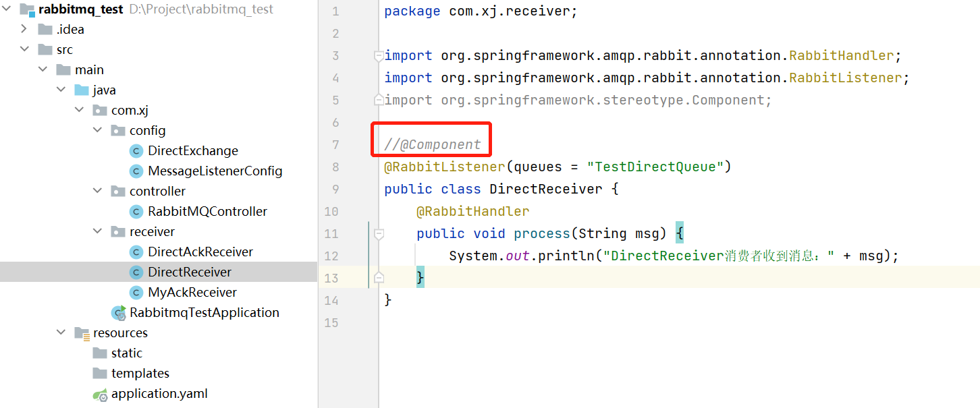This screenshot has width=980, height=408.
Task: Select DirectAckReceiver in project tree
Action: (200, 252)
